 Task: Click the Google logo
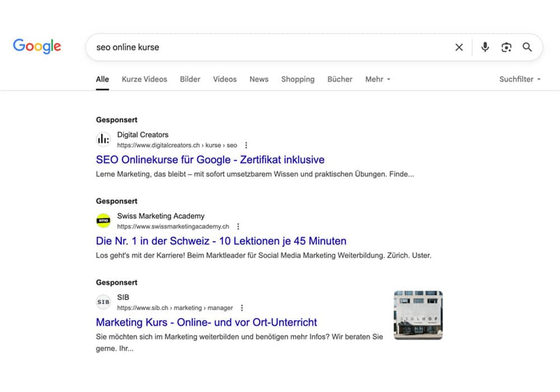coord(36,46)
